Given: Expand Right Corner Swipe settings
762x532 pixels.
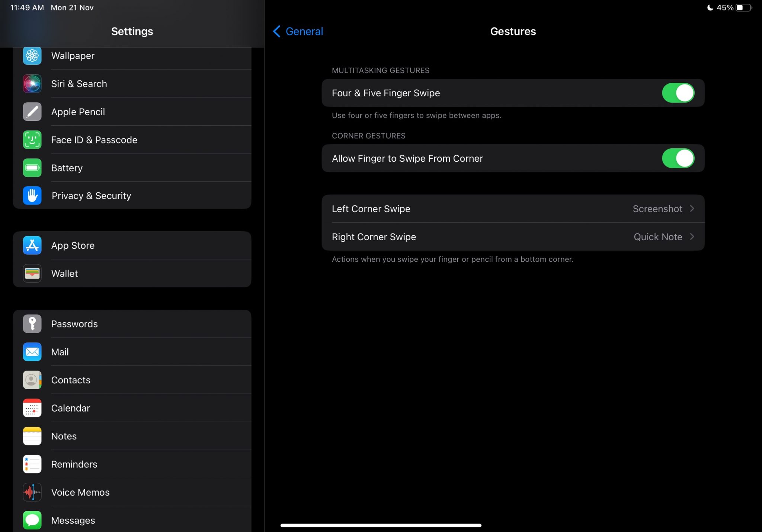Looking at the screenshot, I should point(513,237).
